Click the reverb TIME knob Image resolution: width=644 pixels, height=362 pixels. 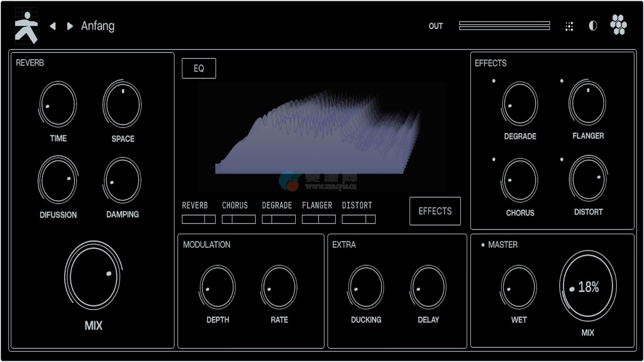(x=58, y=104)
